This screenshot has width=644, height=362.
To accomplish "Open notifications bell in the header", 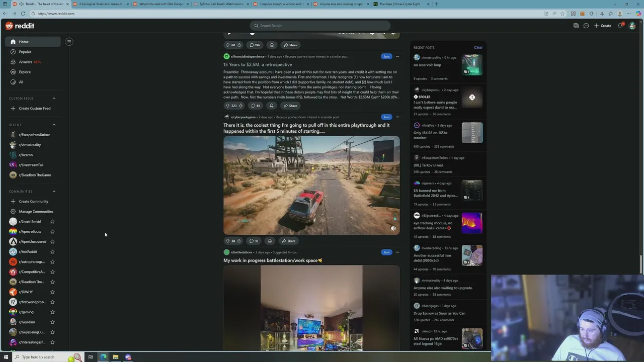I will [x=620, y=26].
